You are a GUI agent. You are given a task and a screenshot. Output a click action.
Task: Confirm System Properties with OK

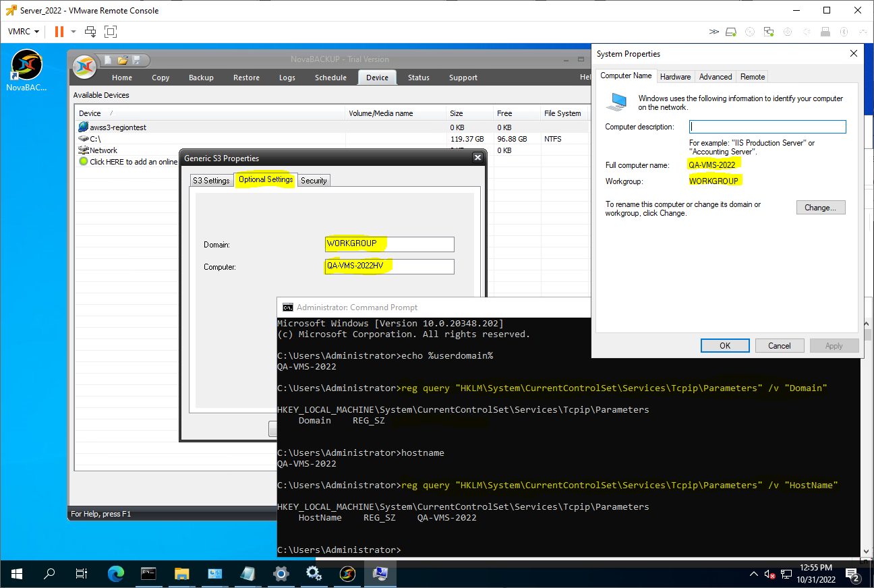click(725, 346)
